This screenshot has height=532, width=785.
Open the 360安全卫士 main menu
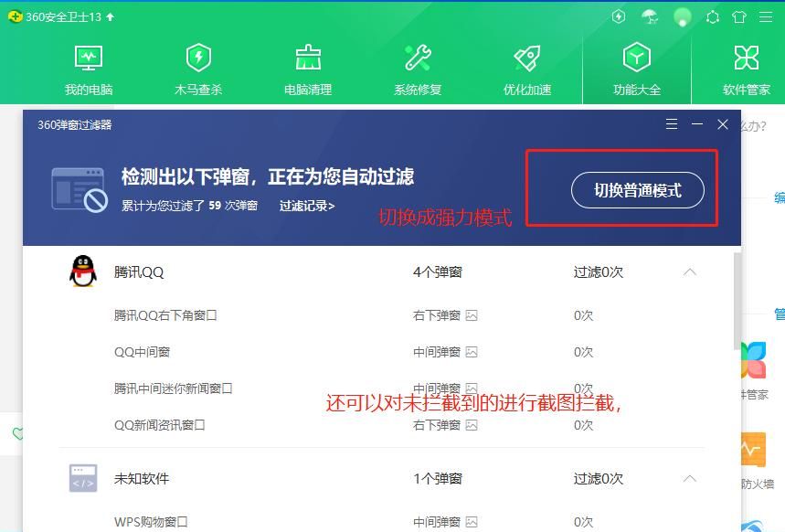(766, 16)
